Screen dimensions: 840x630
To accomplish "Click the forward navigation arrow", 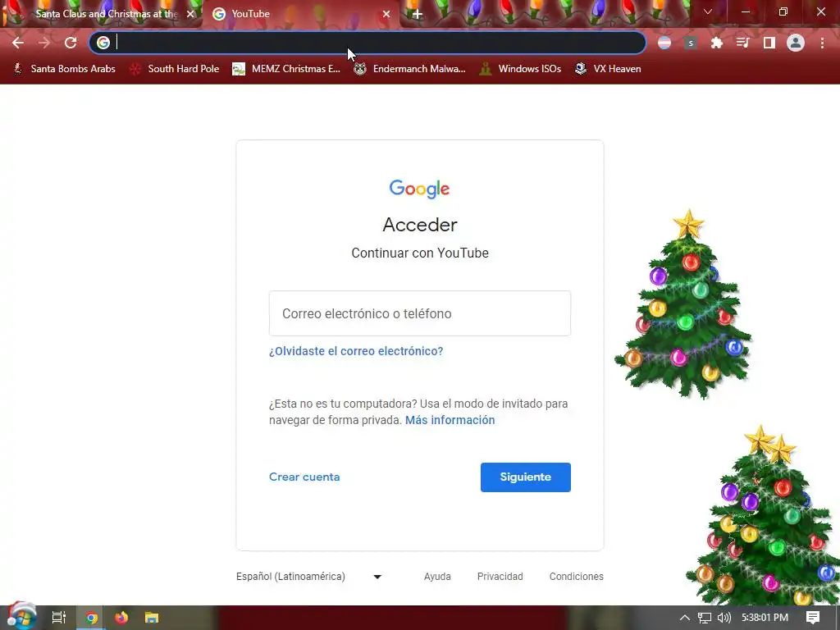I will (44, 43).
